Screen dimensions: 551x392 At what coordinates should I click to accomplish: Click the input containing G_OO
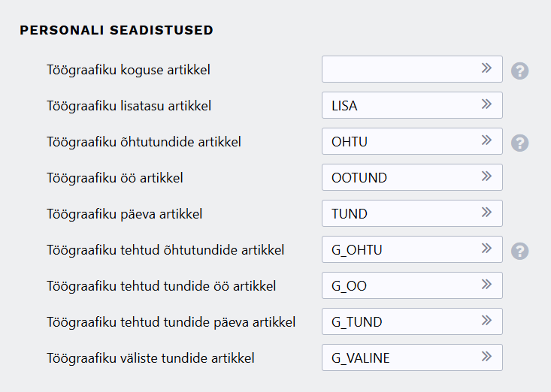(x=412, y=285)
